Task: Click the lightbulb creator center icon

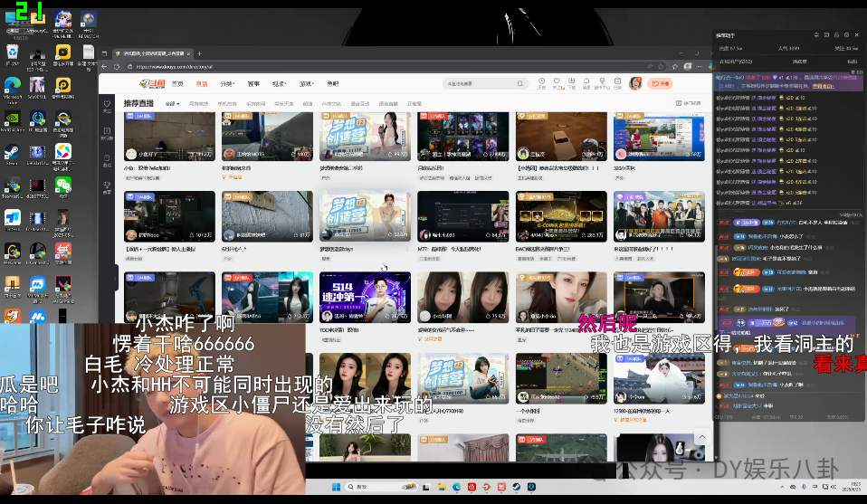Action: [602, 81]
